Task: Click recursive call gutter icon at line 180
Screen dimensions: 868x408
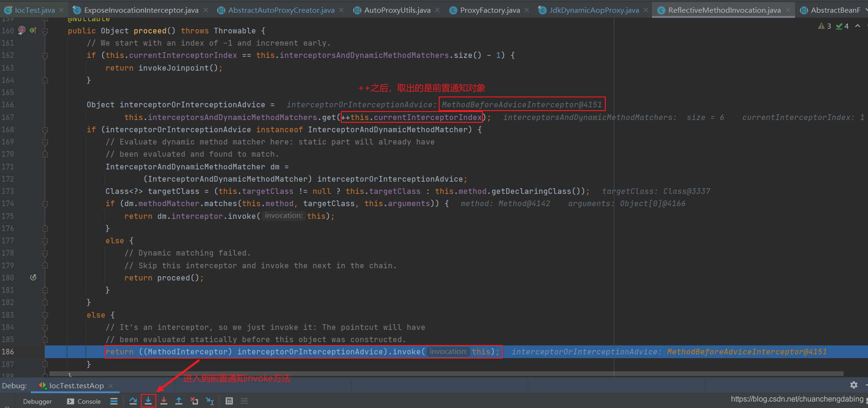Action: tap(33, 277)
